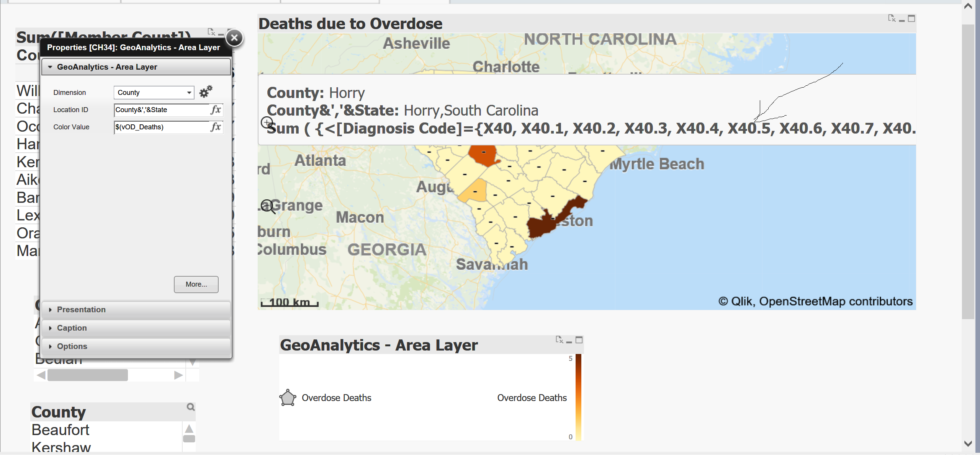Viewport: 980px width, 455px height.
Task: Zoom out on the overdose map with magnifier
Action: (267, 207)
